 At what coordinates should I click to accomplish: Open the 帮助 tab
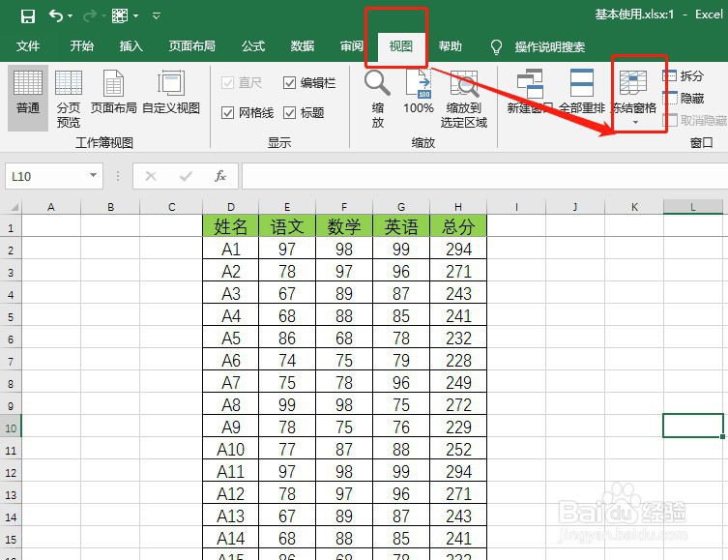click(x=451, y=46)
